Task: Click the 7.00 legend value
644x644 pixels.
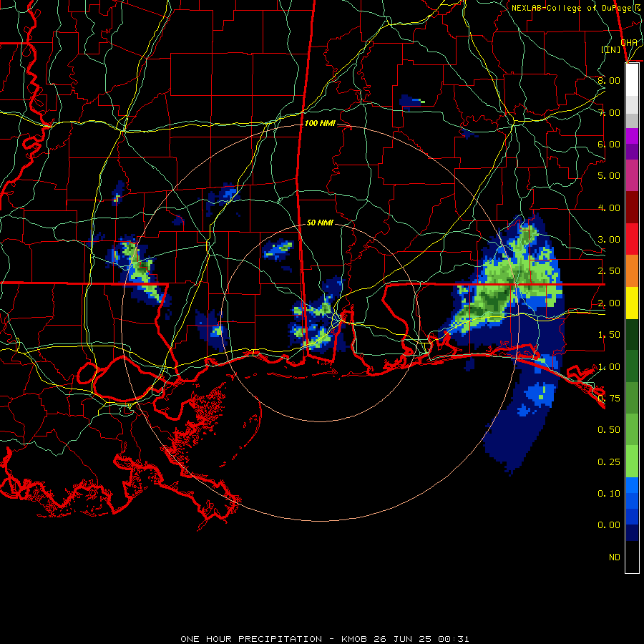Action: pos(609,112)
